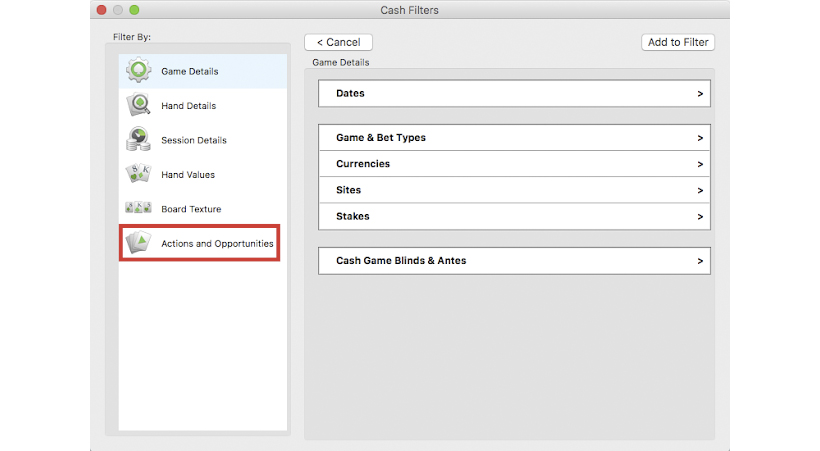The height and width of the screenshot is (451, 820).
Task: Click the Add to Filter button
Action: pyautogui.click(x=678, y=42)
